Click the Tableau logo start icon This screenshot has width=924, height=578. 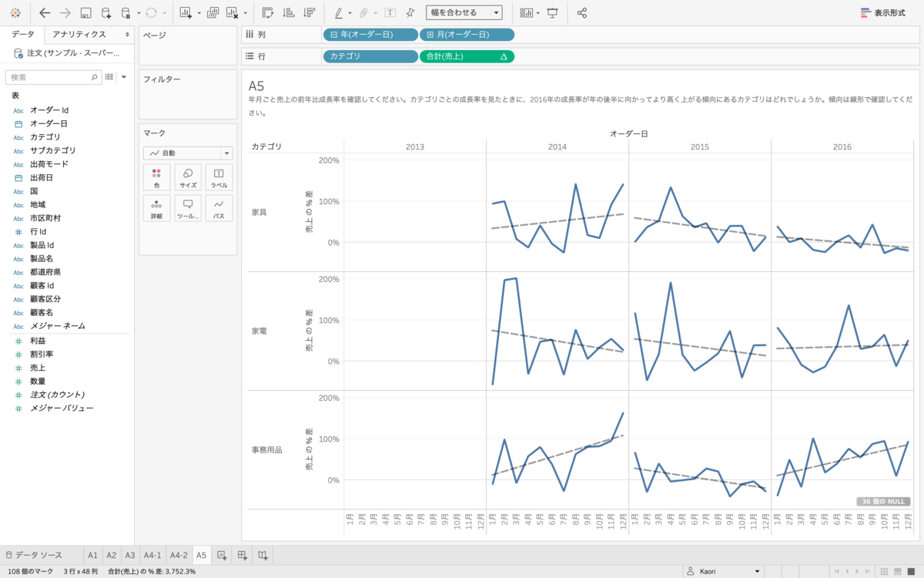[15, 12]
